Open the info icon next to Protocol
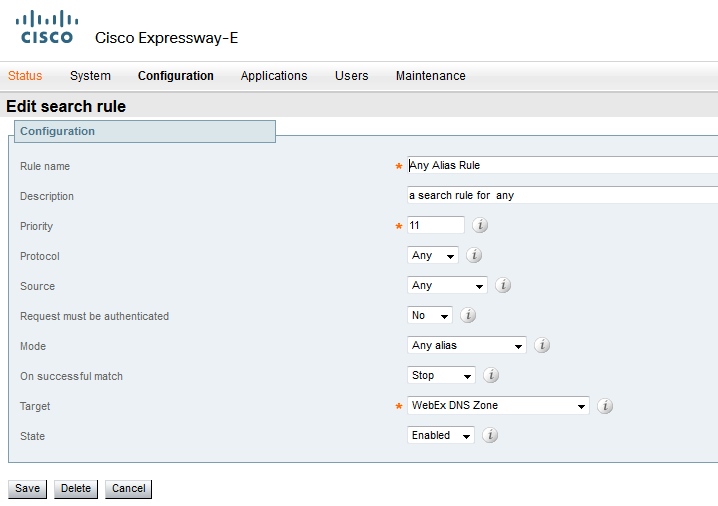This screenshot has width=718, height=506. pos(474,255)
